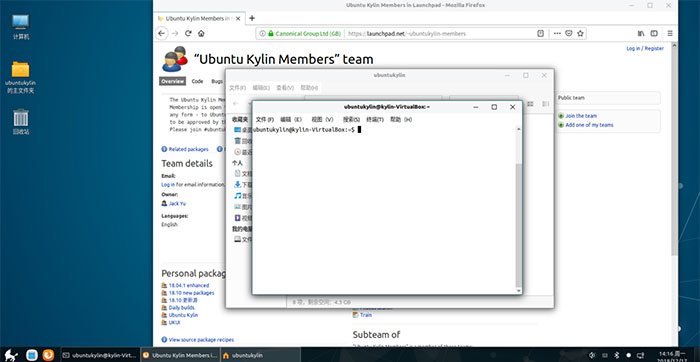700x362 pixels.
Task: Show the Firefox library icon
Action: [x=641, y=33]
